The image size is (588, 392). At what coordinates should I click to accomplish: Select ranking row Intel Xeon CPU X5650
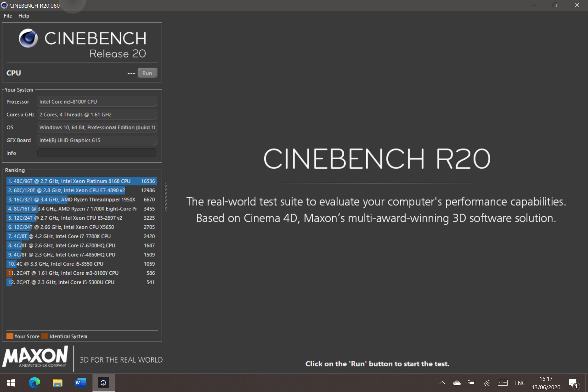pos(82,227)
